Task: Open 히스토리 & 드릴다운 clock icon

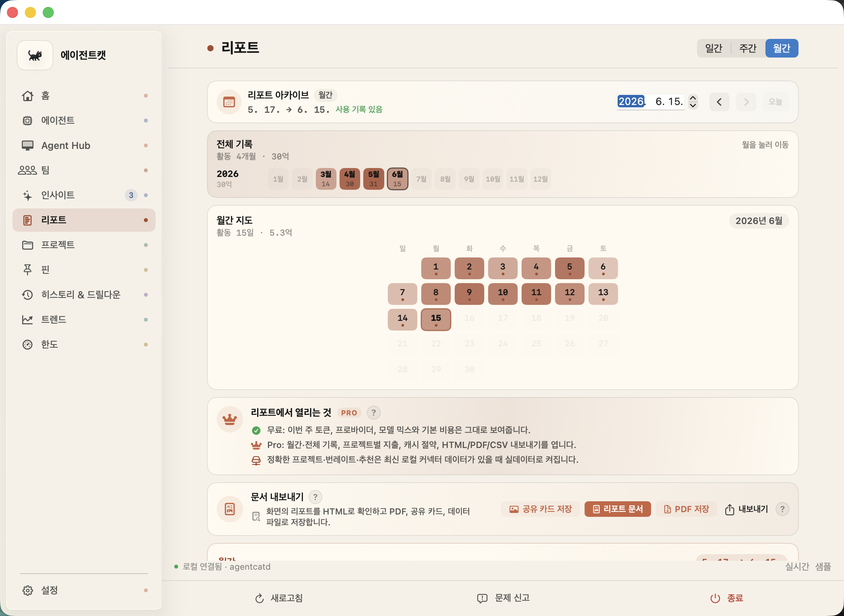Action: coord(28,295)
